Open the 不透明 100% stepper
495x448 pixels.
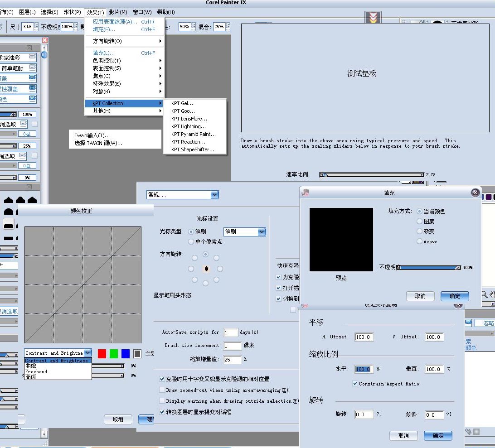[75, 27]
